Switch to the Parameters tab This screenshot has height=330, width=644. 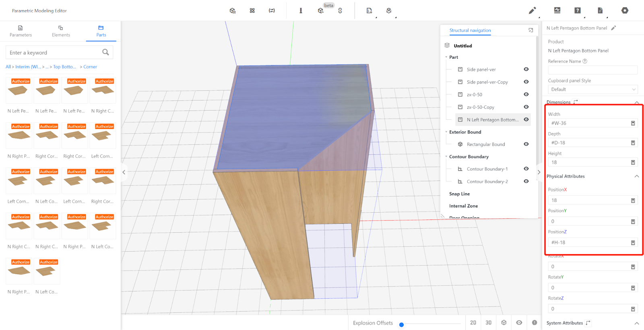click(21, 31)
